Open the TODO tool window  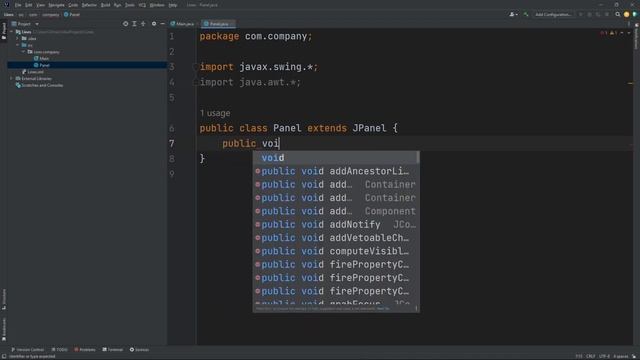60,350
